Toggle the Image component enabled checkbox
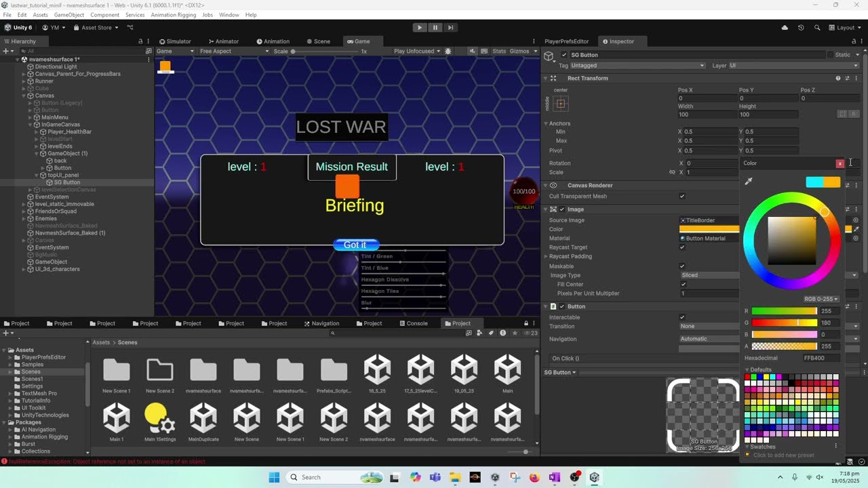Screen dimensions: 868x488 point(562,209)
